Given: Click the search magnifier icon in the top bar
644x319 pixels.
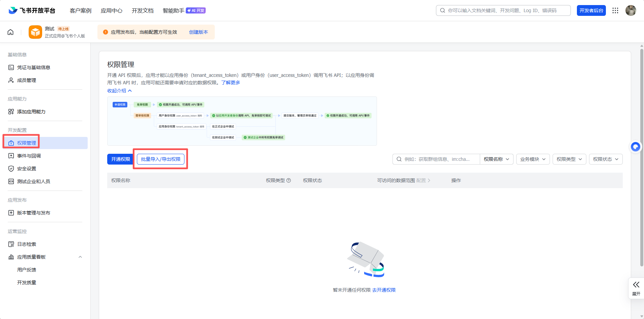Looking at the screenshot, I should [442, 10].
